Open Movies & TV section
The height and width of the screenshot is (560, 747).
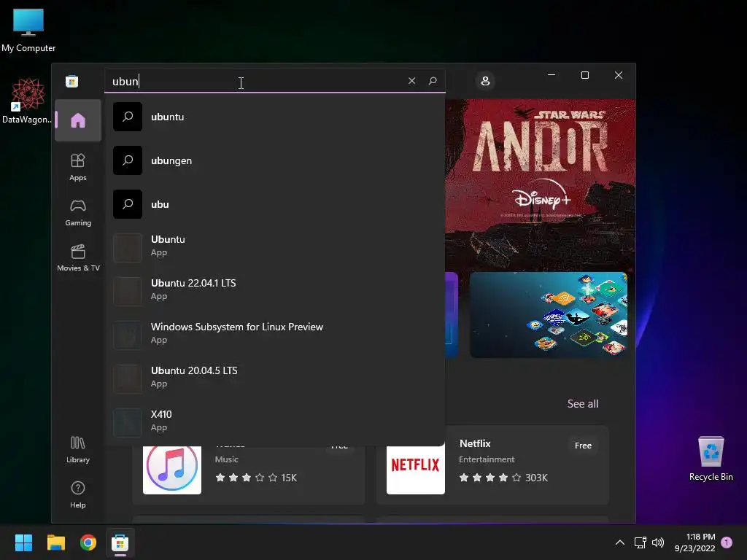pos(78,257)
